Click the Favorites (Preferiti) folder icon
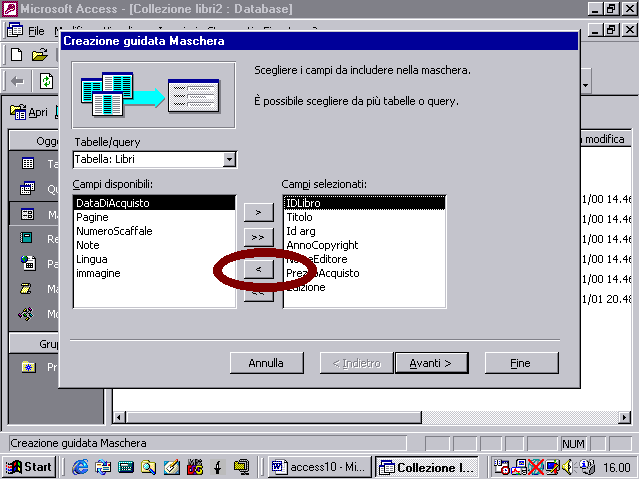 29,367
